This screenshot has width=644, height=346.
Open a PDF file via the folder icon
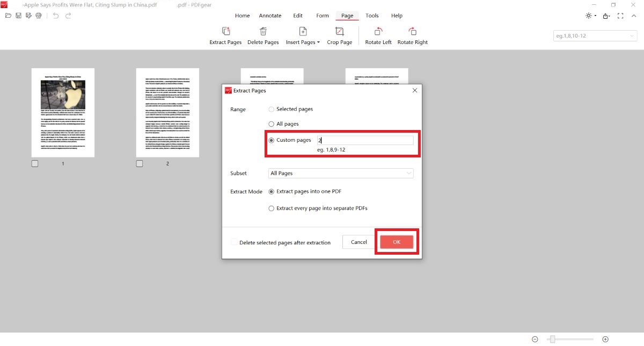(x=8, y=16)
